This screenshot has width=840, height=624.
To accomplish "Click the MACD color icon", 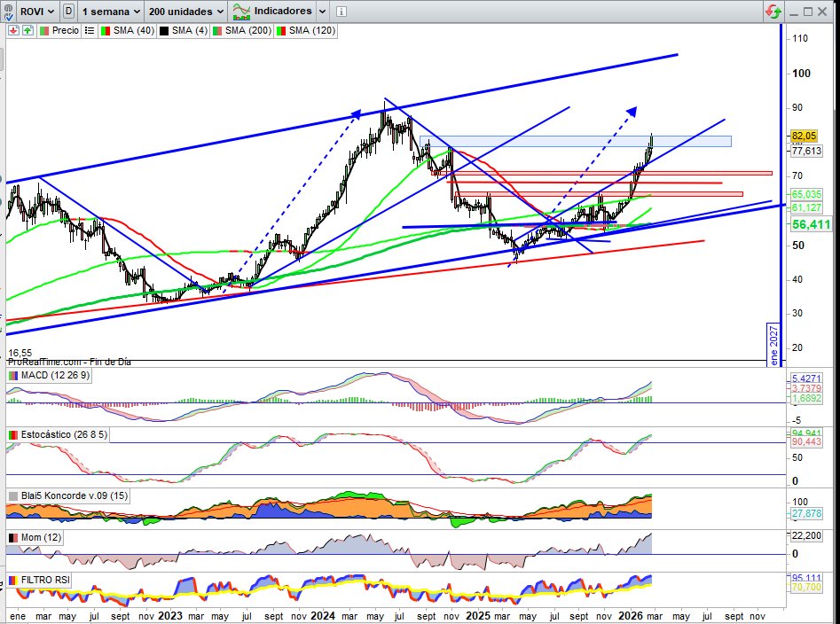I will (13, 376).
